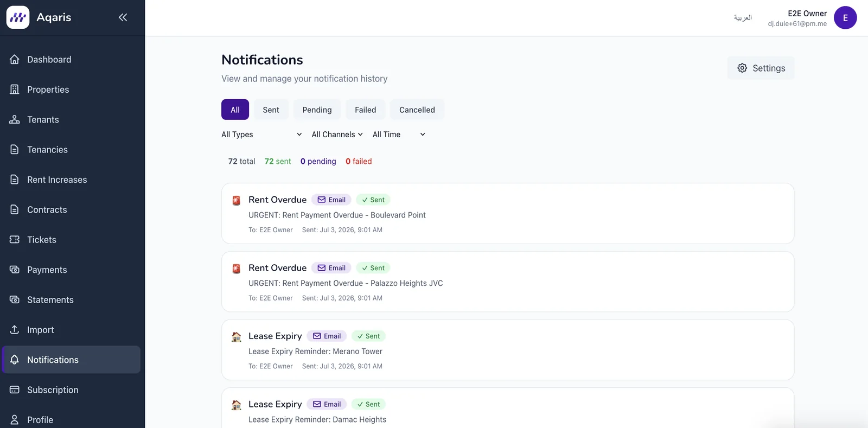The height and width of the screenshot is (428, 868).
Task: Open Statements from the sidebar
Action: (x=71, y=299)
